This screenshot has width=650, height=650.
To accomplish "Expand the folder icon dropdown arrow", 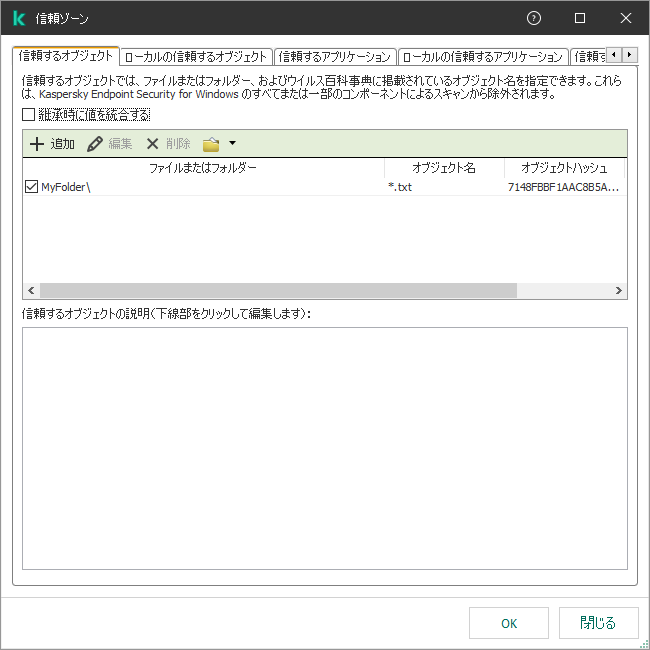I will 233,143.
